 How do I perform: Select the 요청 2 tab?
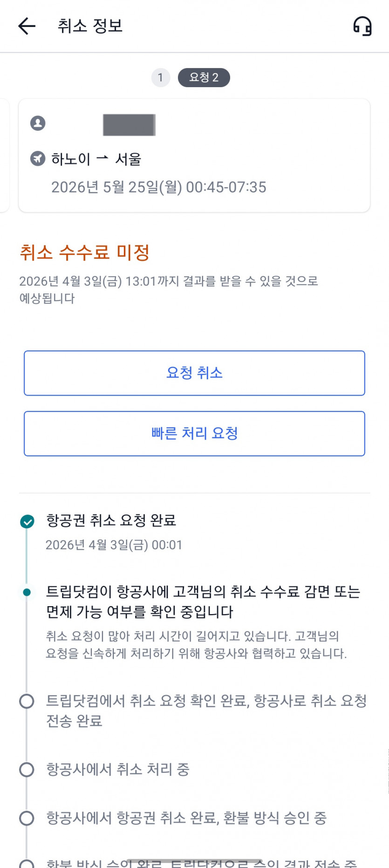pyautogui.click(x=204, y=77)
